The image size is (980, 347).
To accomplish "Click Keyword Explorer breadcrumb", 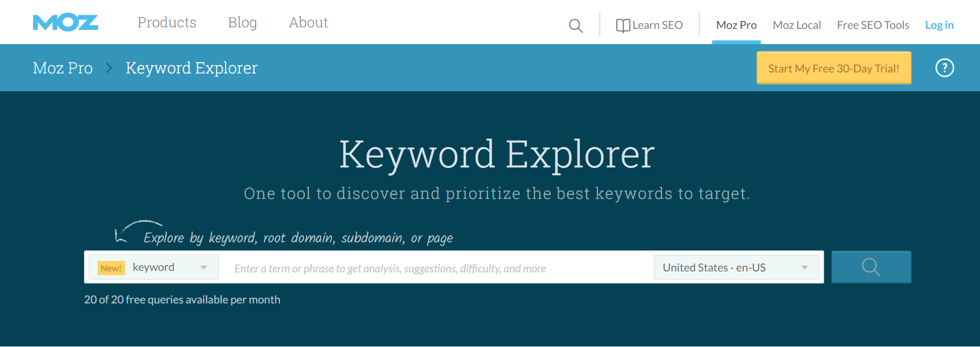I will 192,68.
